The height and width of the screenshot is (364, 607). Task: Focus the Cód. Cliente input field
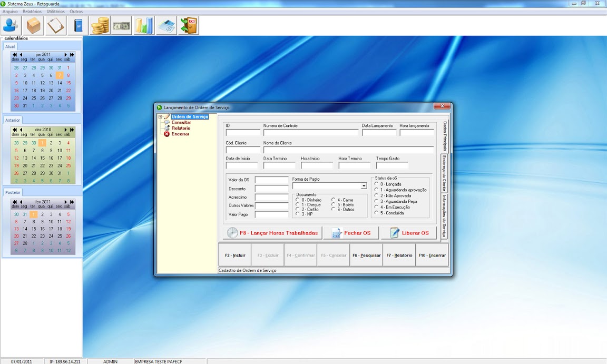(x=243, y=150)
